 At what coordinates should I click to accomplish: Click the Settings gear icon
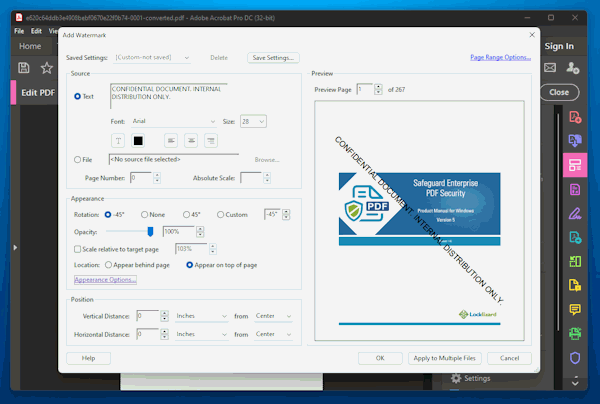456,378
